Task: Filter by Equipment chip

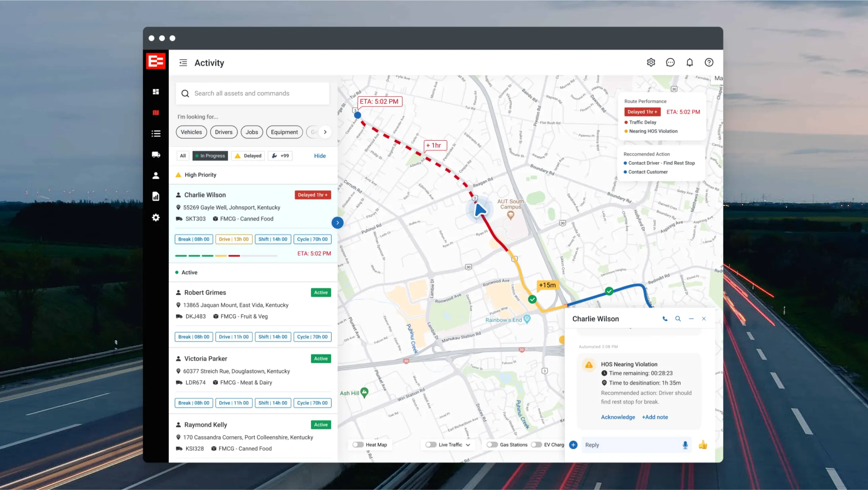Action: click(x=284, y=132)
